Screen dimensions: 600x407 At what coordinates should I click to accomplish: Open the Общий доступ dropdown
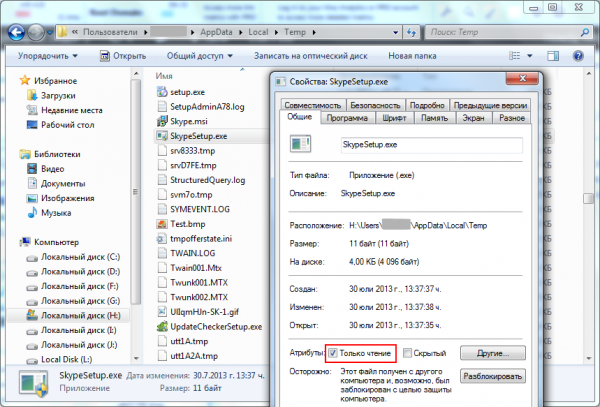[x=200, y=56]
